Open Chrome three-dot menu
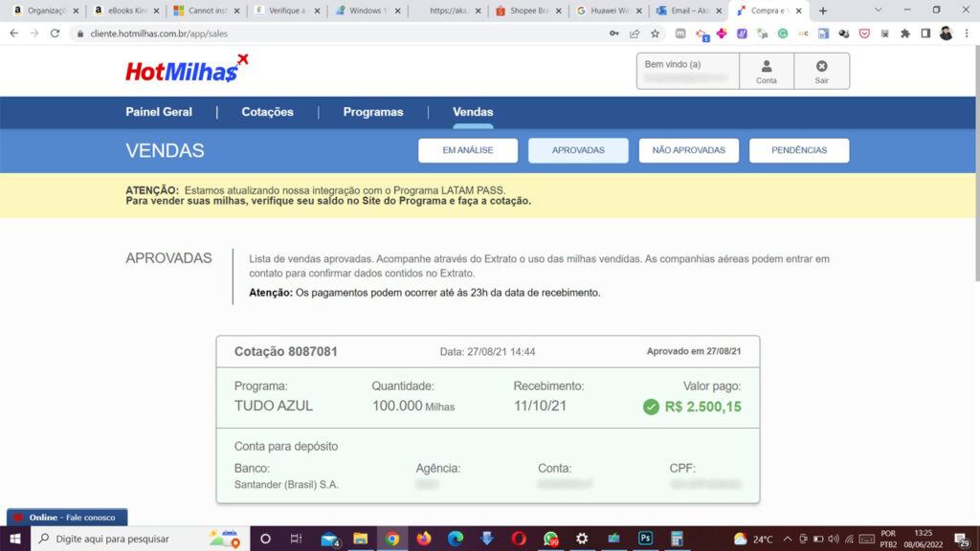Image resolution: width=980 pixels, height=551 pixels. pos(967,33)
